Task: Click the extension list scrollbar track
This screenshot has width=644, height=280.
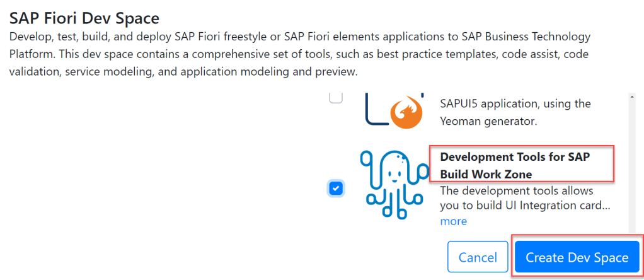Action: [631, 164]
